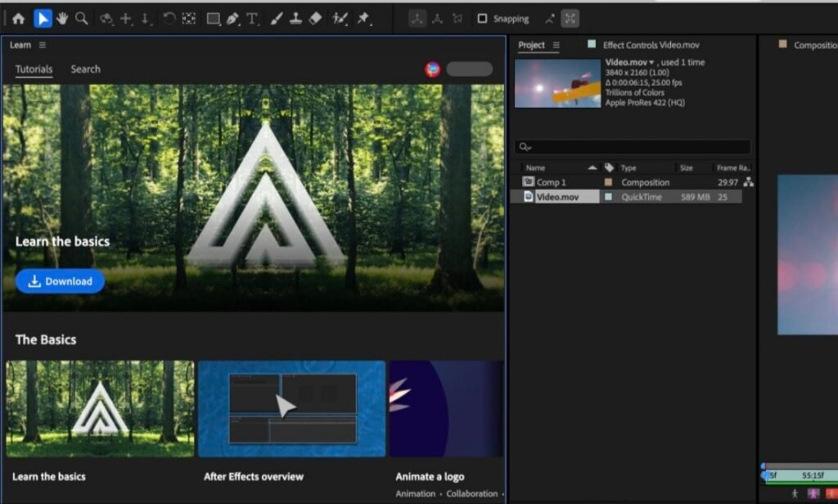Select the Rectangle shape tool
This screenshot has height=504, width=838.
213,18
